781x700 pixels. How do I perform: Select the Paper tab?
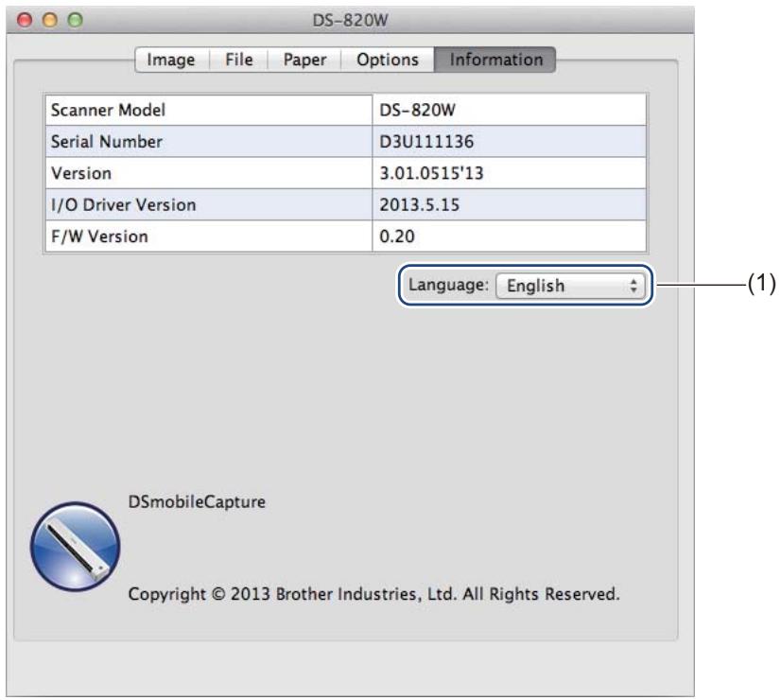[x=304, y=60]
